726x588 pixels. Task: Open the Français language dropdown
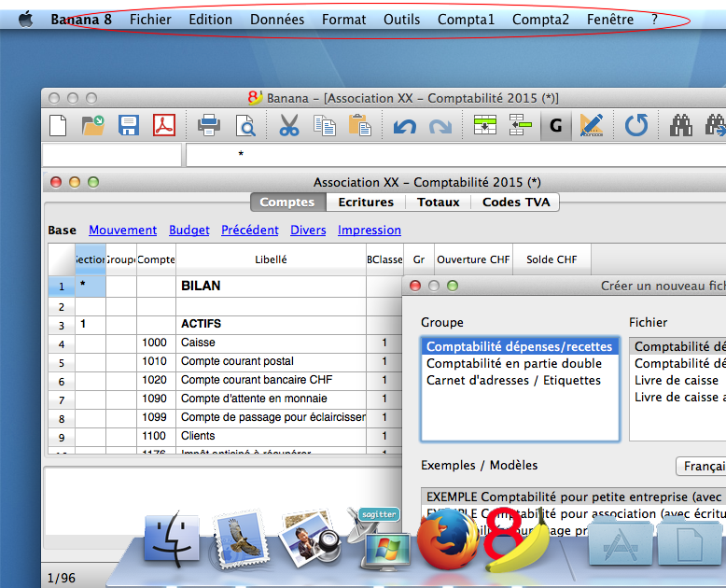tap(701, 466)
